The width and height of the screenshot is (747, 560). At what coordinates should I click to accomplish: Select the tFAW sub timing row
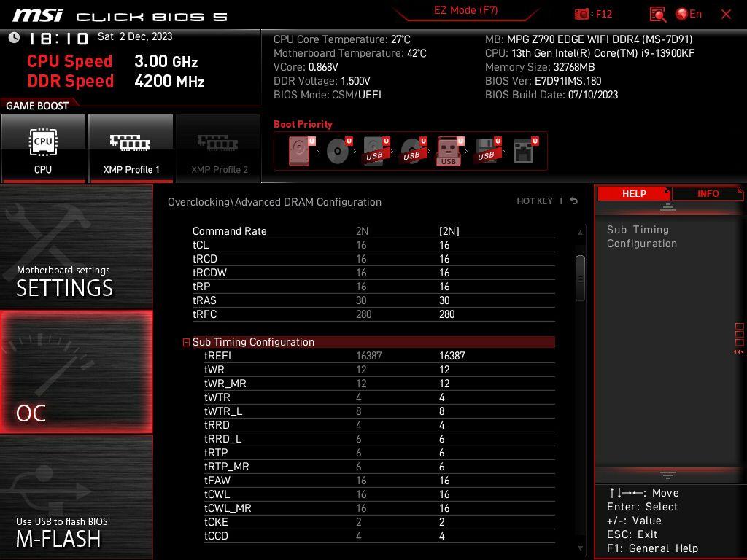379,480
